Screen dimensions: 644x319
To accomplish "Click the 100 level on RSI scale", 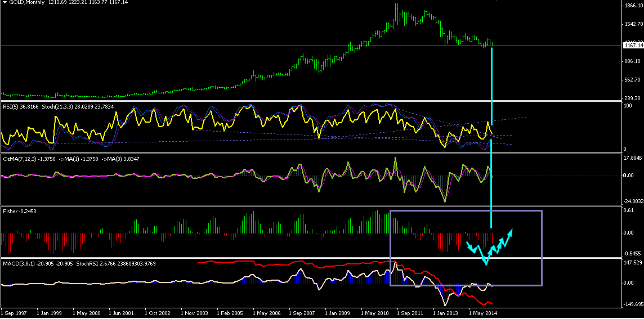I will [629, 106].
